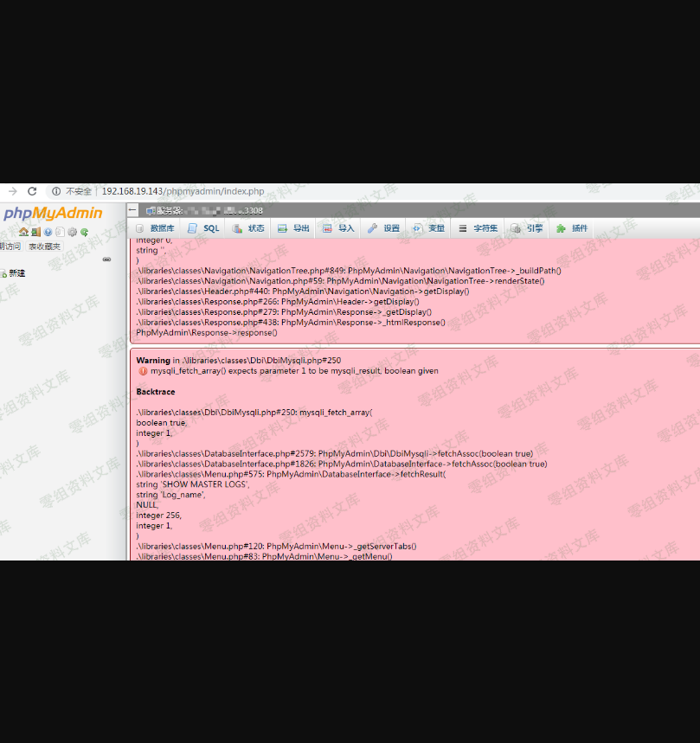Select the 字符集 (Charsets) tab
This screenshot has height=743, width=700.
pos(478,228)
